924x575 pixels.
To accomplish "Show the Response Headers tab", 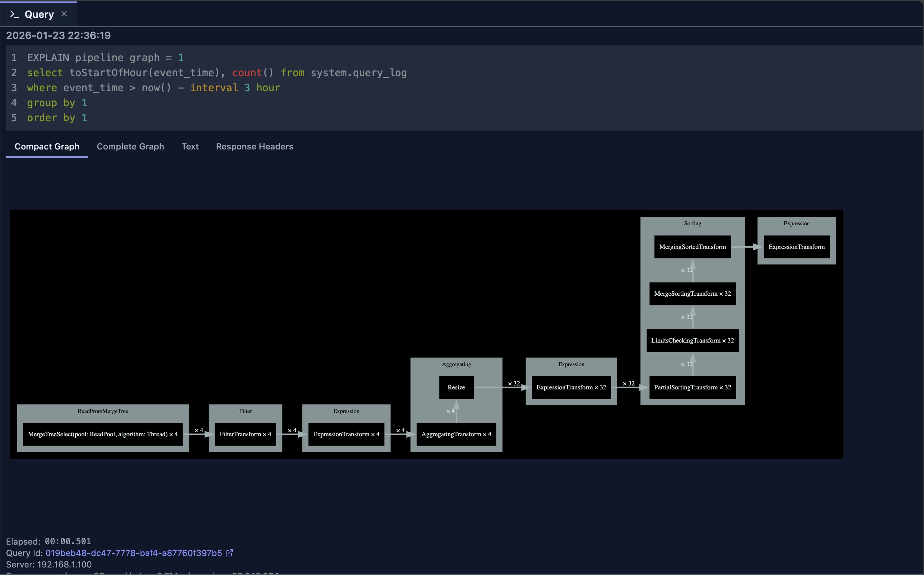I will coord(254,146).
